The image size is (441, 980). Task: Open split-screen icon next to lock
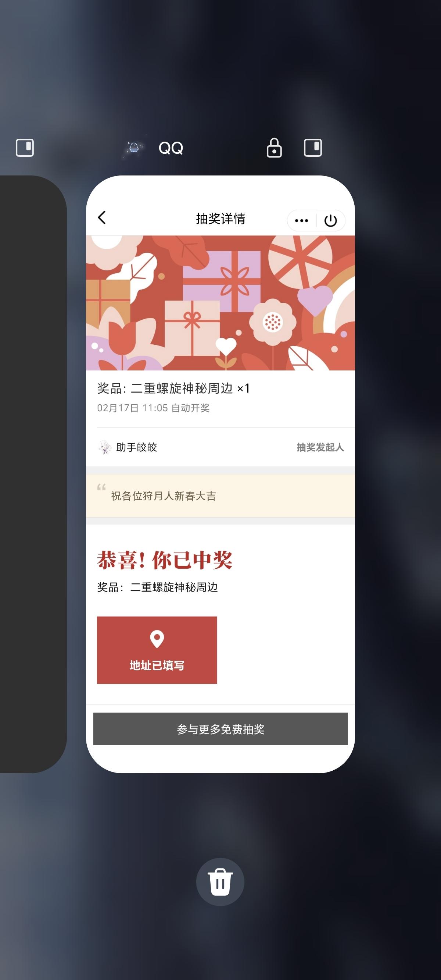pos(313,148)
